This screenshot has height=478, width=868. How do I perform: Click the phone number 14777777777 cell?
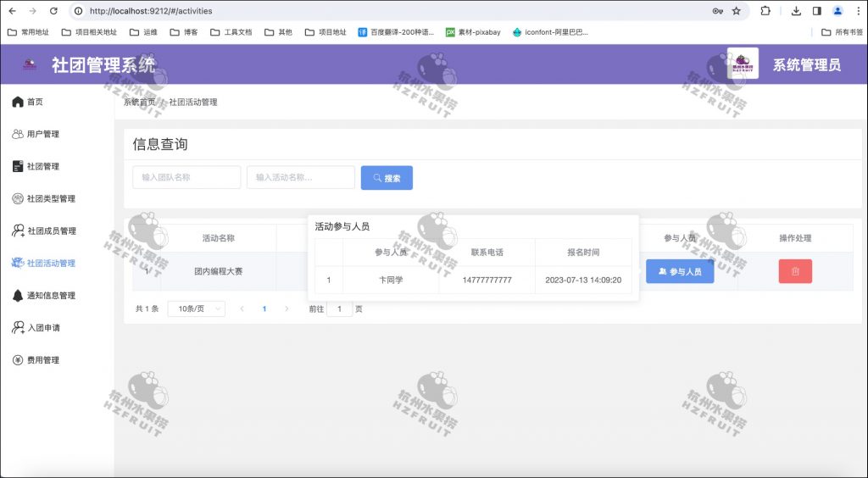pyautogui.click(x=487, y=280)
